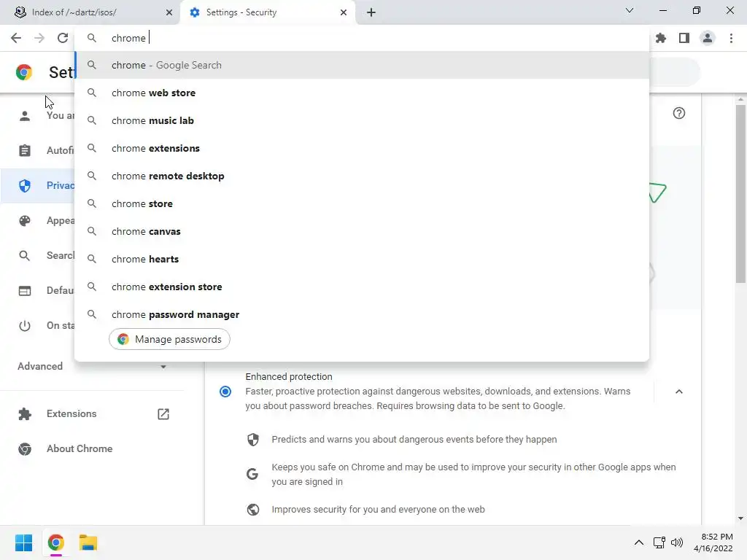Click the About Chrome logo icon

click(x=25, y=449)
